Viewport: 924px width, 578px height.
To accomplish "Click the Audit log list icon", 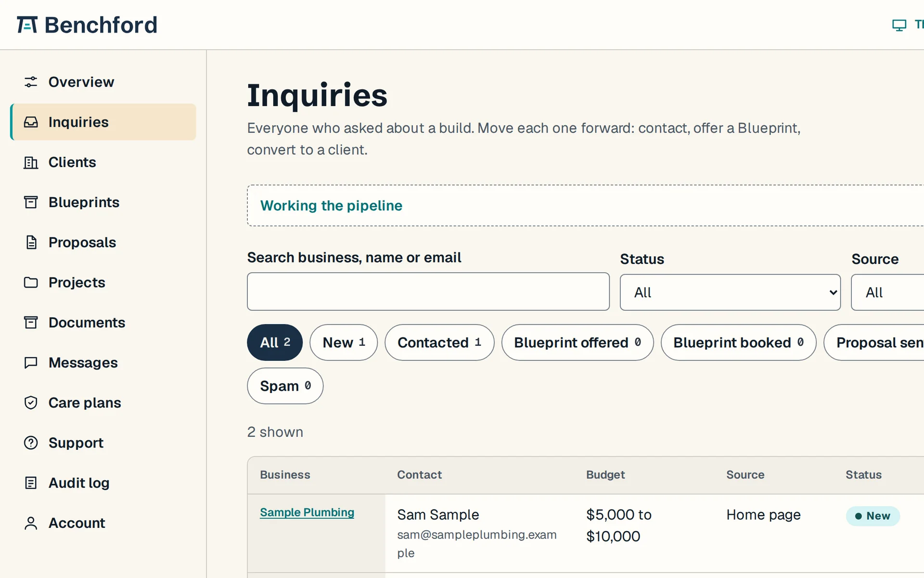I will tap(31, 483).
